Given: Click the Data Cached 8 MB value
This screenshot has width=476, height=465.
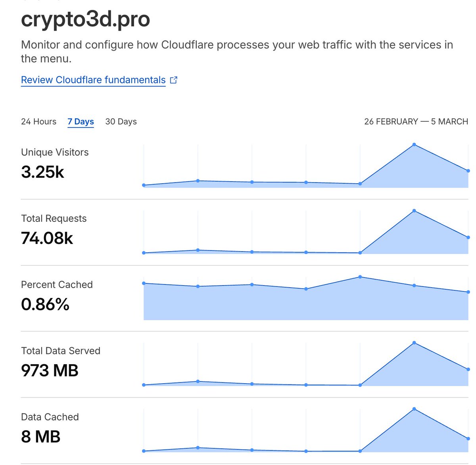Looking at the screenshot, I should (40, 437).
